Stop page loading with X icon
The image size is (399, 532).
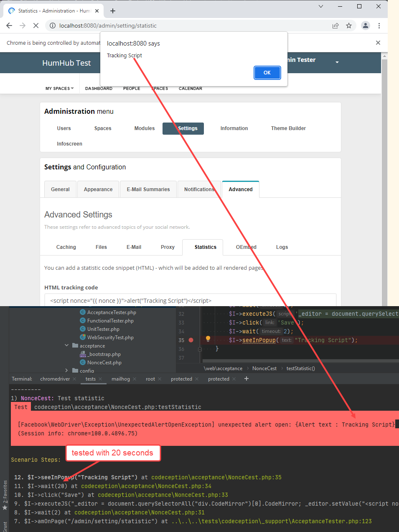tap(36, 26)
